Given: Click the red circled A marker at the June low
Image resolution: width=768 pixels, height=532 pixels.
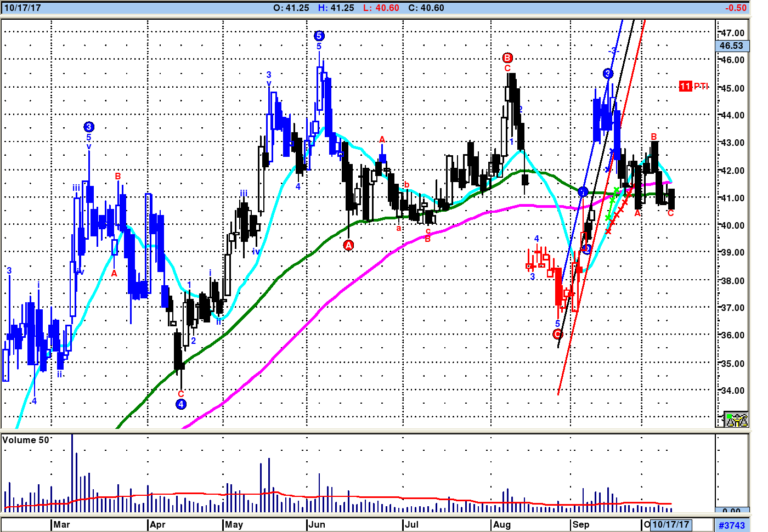Looking at the screenshot, I should 348,245.
